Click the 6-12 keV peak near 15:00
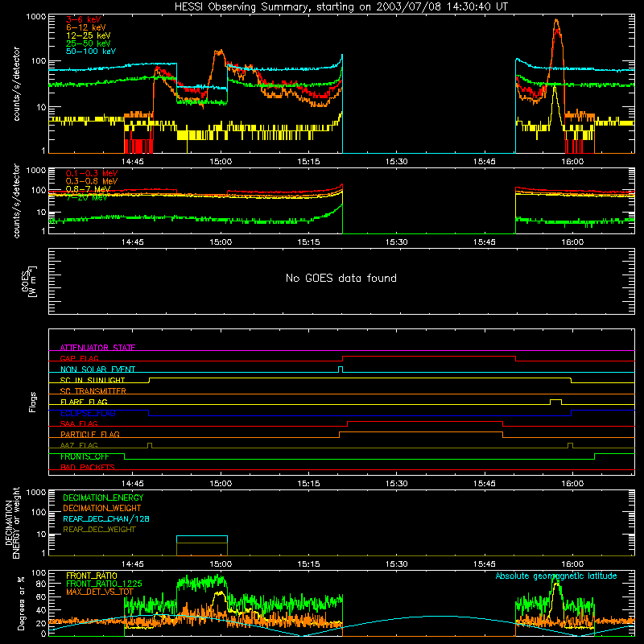This screenshot has height=644, width=644. 219,52
